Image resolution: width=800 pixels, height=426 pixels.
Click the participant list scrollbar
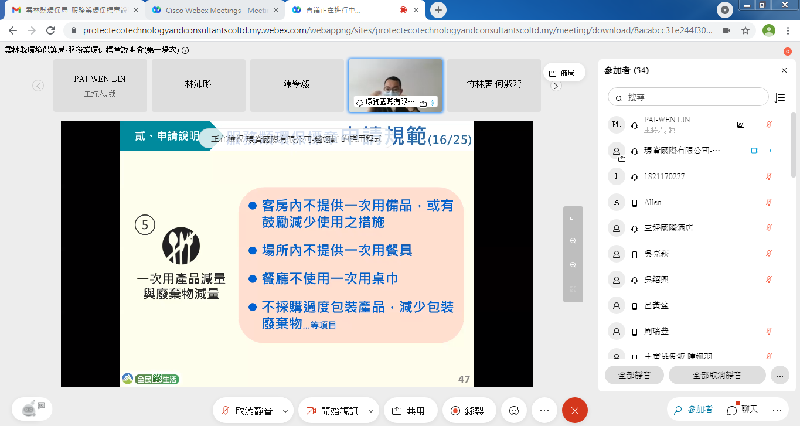[793, 145]
